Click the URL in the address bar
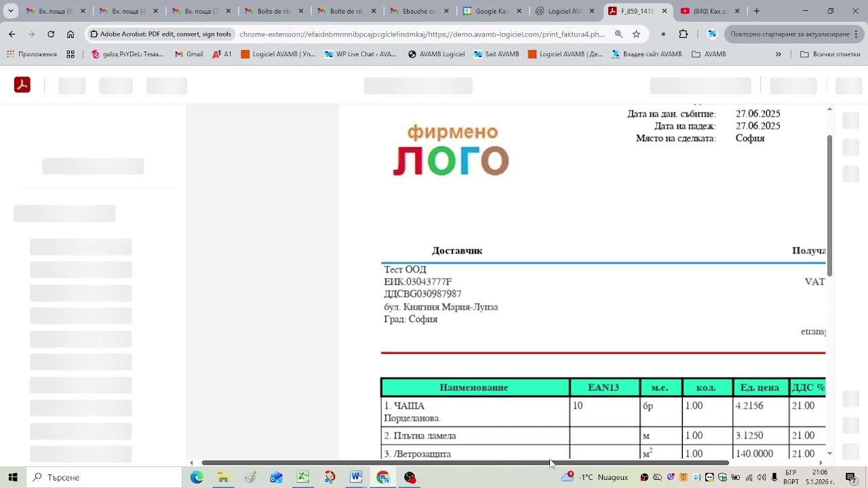This screenshot has width=868, height=488. (x=422, y=35)
